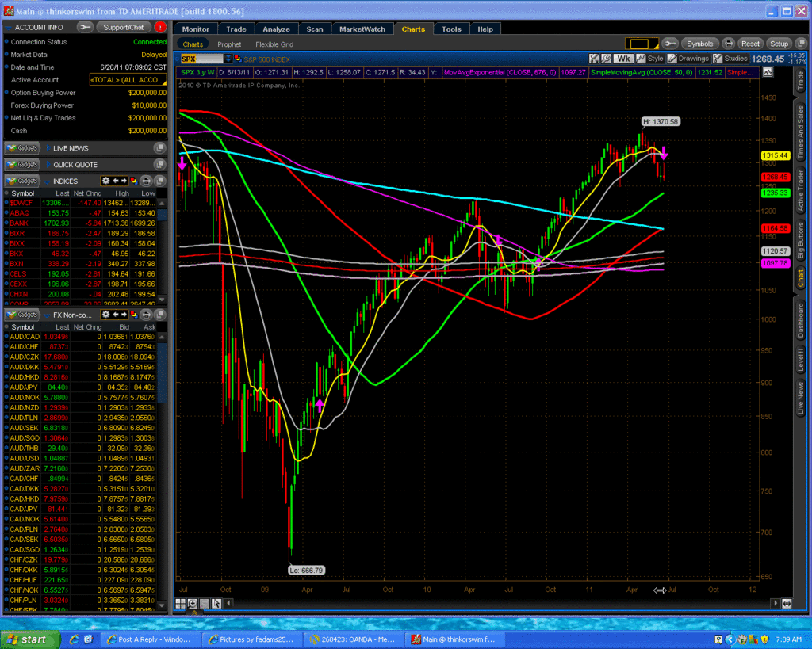The width and height of the screenshot is (812, 649).
Task: Click the Account Info wrench settings icon
Action: pyautogui.click(x=86, y=27)
